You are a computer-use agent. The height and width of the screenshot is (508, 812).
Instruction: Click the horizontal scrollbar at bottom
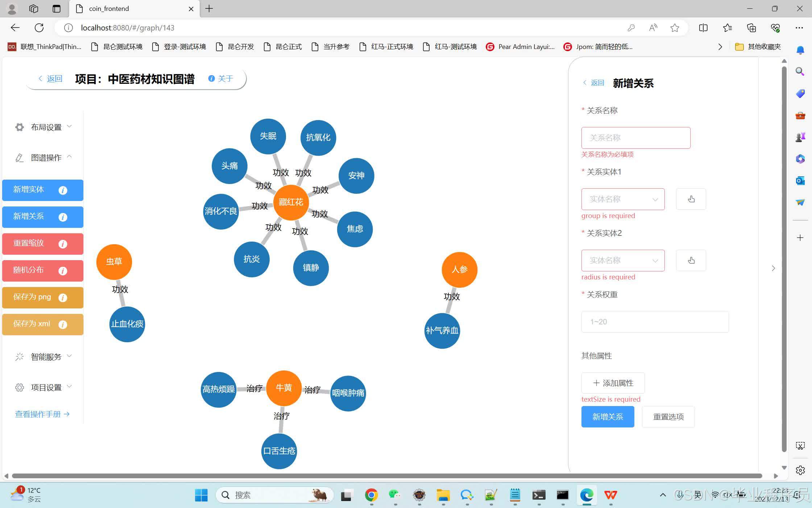tap(386, 476)
